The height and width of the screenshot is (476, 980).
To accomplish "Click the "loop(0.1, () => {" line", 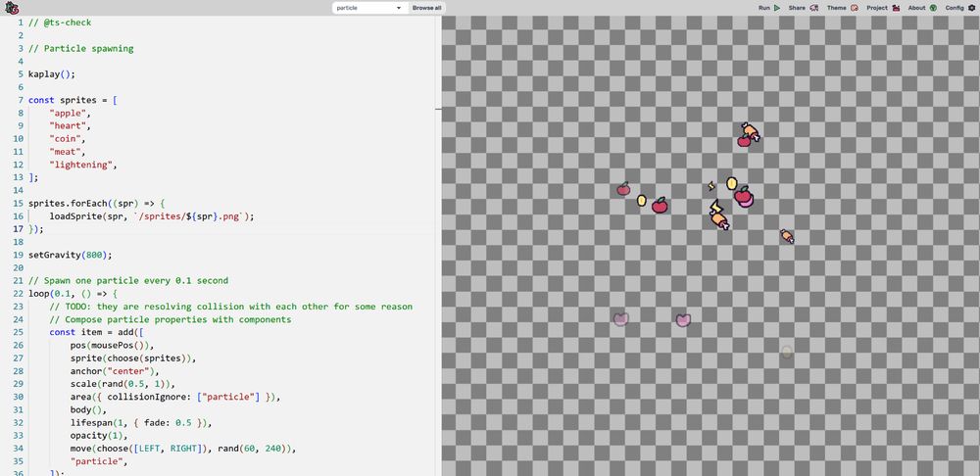I will (73, 294).
